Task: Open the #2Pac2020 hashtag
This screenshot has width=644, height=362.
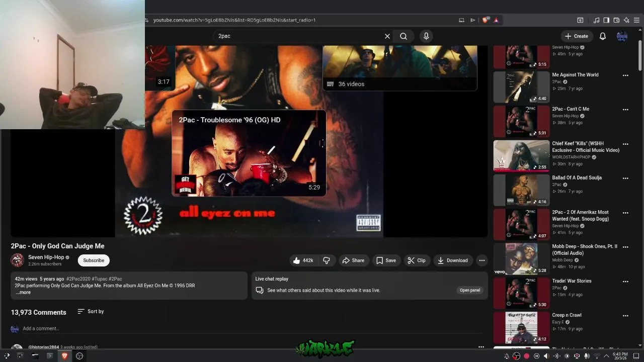Action: point(78,279)
